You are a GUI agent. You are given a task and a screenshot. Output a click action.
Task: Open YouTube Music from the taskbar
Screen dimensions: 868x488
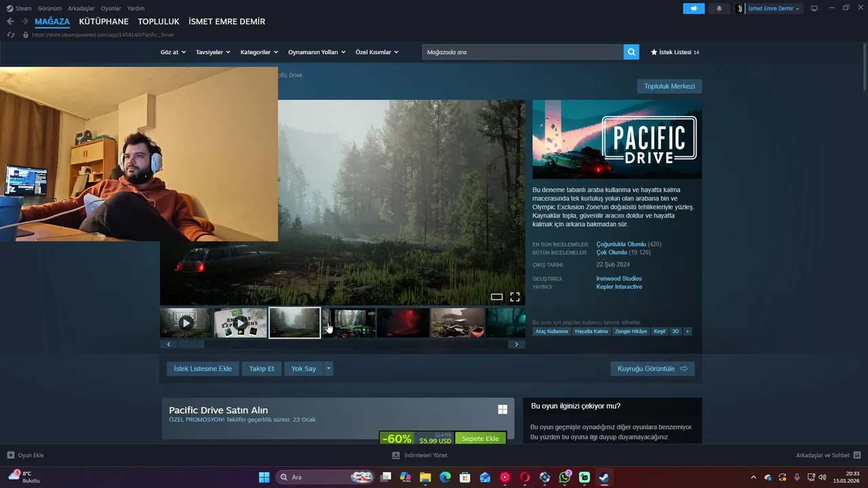tap(505, 477)
